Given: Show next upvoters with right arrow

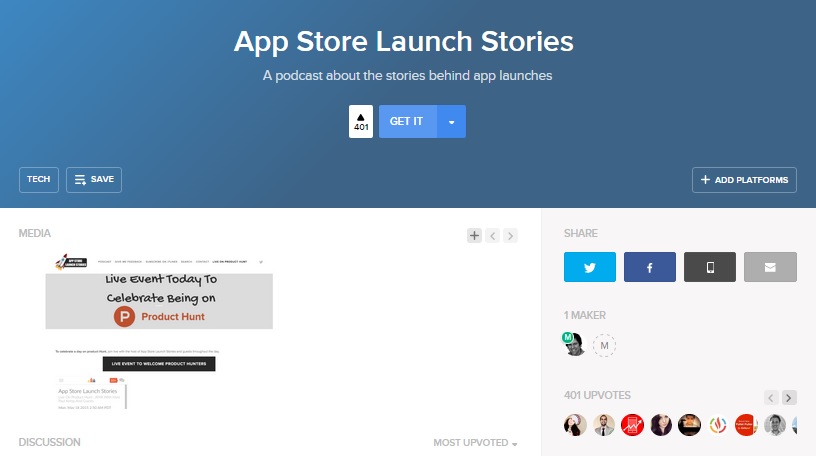Looking at the screenshot, I should coord(789,398).
